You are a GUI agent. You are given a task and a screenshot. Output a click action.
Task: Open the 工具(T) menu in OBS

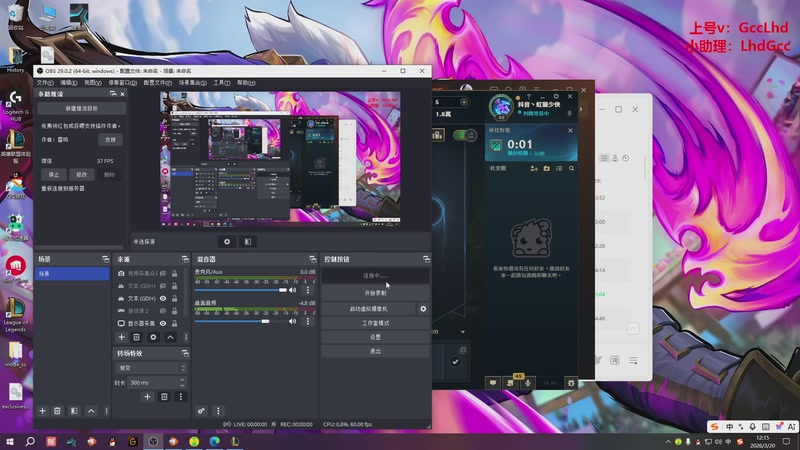point(222,83)
